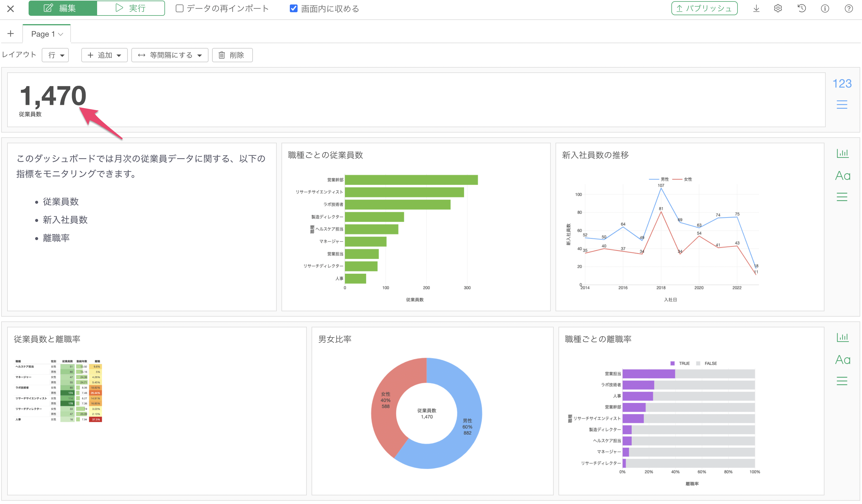This screenshot has height=504, width=862.
Task: Click 離職率 bullet item in text panel
Action: pos(56,238)
